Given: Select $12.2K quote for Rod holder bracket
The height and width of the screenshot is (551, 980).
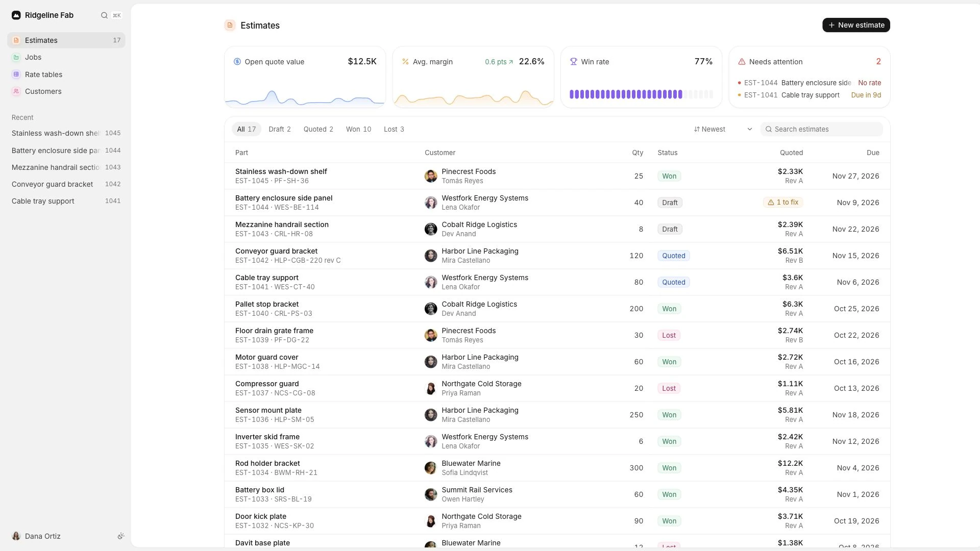Looking at the screenshot, I should [x=790, y=463].
